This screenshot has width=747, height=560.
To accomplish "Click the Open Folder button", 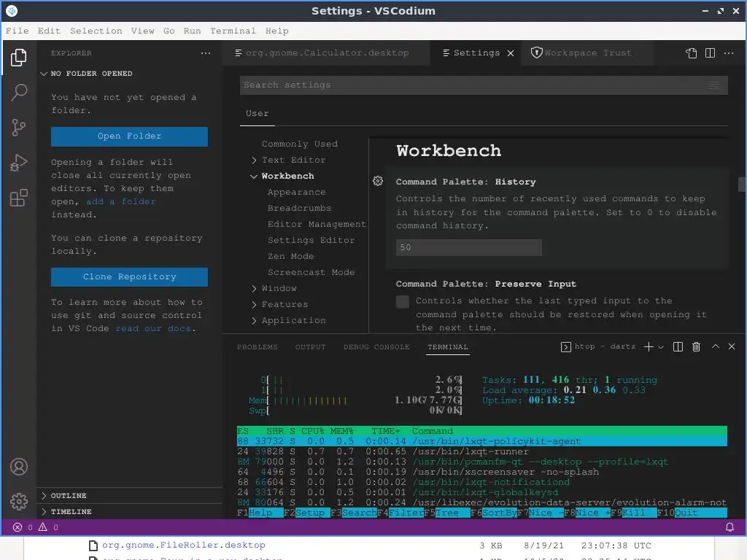I will click(129, 136).
